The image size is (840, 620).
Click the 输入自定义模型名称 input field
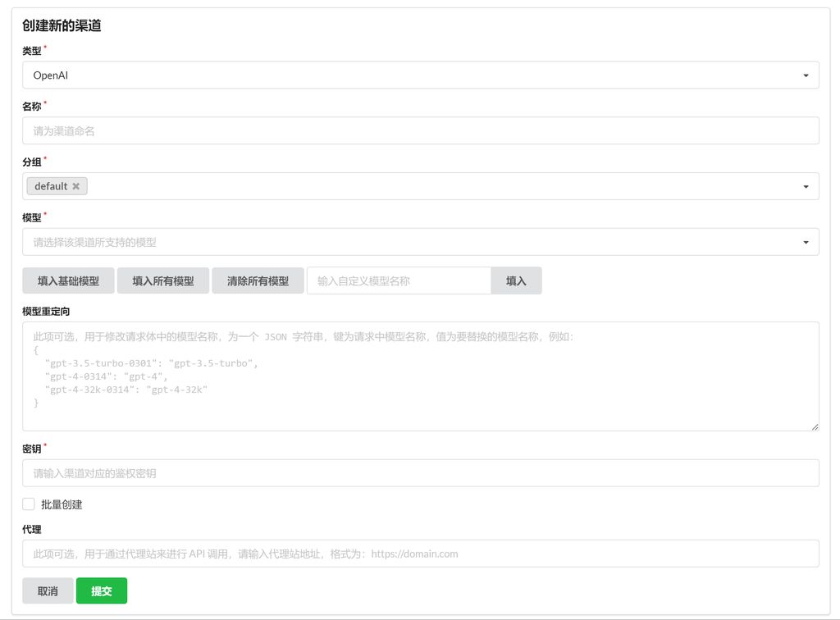pos(399,280)
